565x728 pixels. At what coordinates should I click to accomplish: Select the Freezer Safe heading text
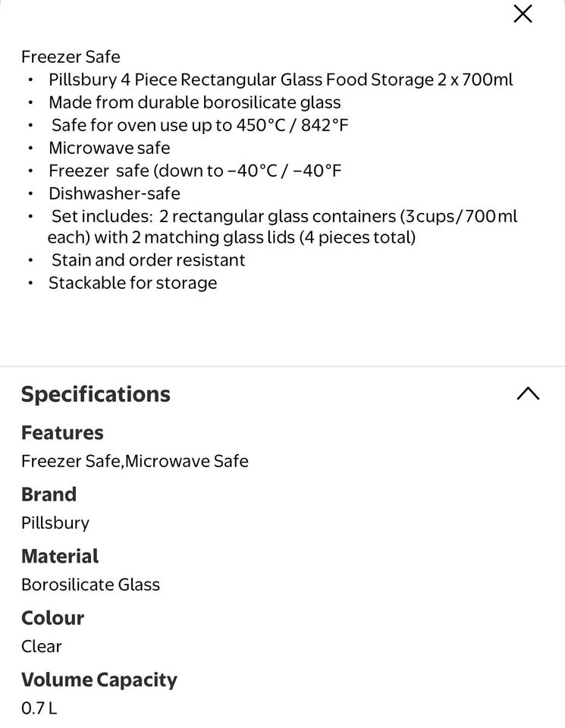click(x=71, y=57)
